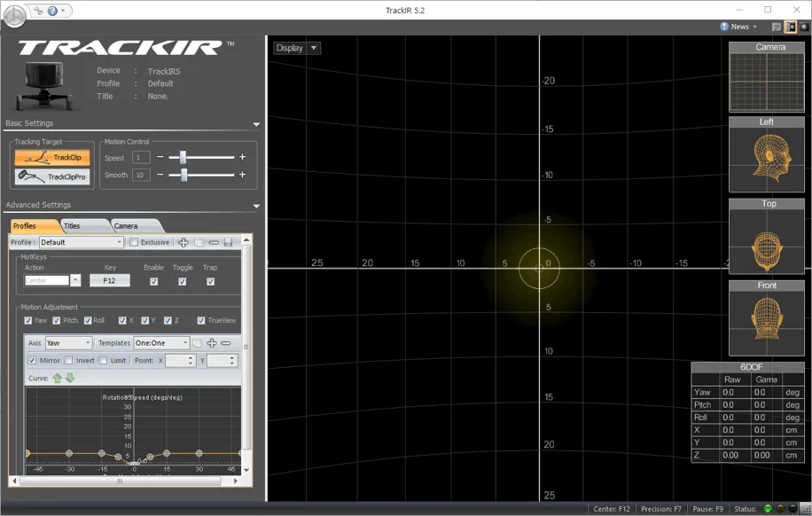The image size is (812, 516).
Task: Disable the TrueView checkbox
Action: [x=201, y=321]
